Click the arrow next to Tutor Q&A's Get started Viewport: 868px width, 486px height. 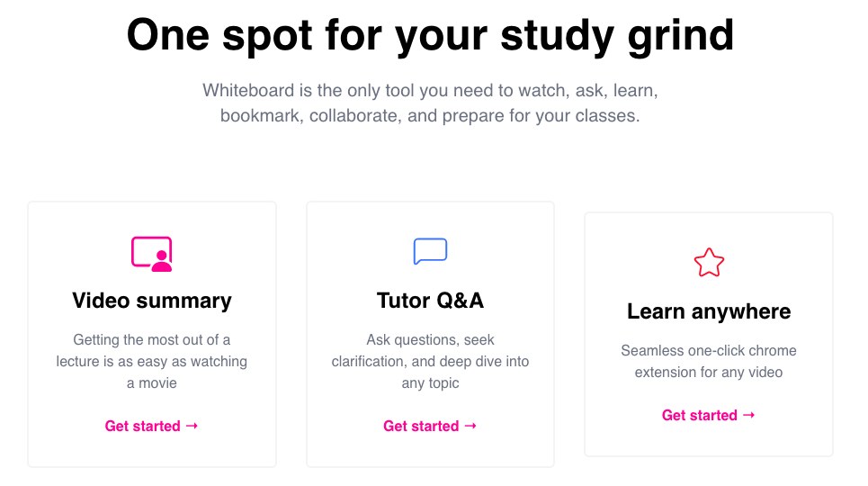pyautogui.click(x=470, y=426)
